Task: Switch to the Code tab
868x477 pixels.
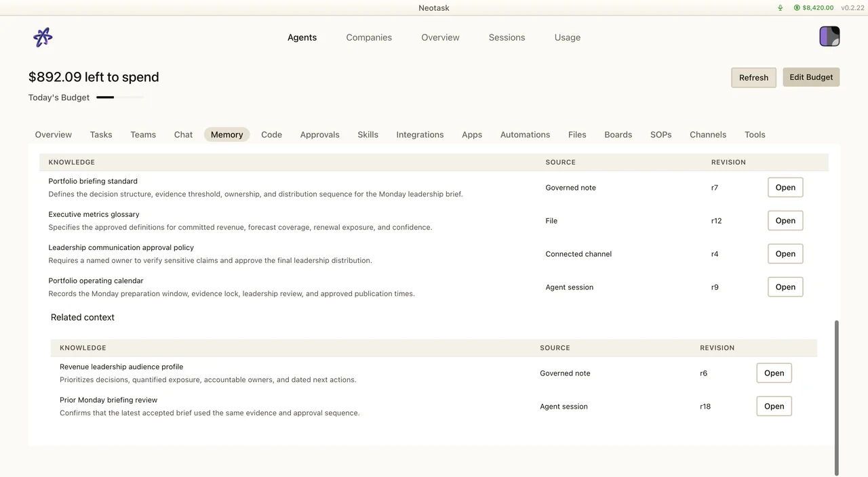Action: (271, 134)
